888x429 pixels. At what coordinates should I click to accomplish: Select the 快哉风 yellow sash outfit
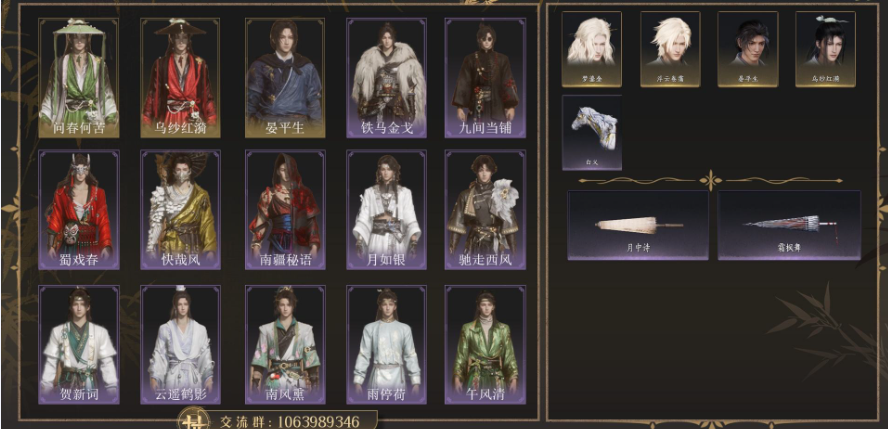[x=180, y=209]
